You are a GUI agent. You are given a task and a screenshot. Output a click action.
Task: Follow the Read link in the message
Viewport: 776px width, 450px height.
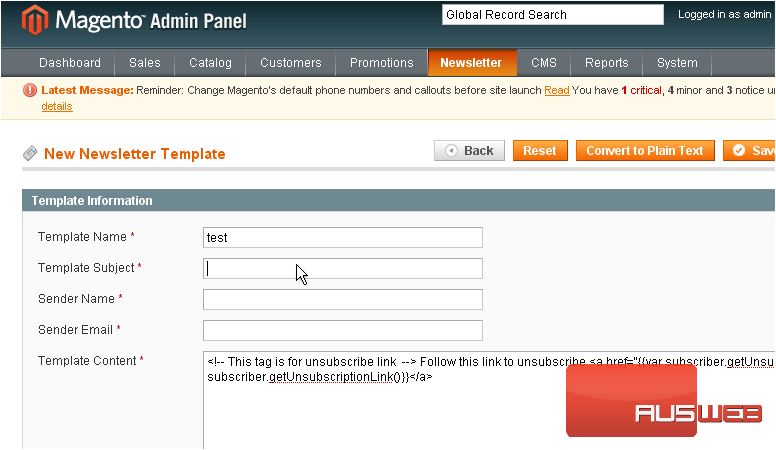coord(557,90)
